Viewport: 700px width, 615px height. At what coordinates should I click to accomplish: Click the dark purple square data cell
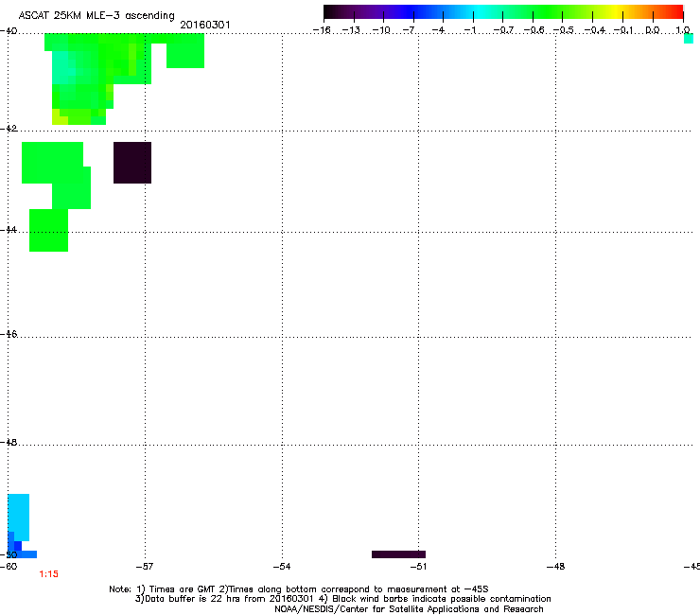(x=132, y=163)
